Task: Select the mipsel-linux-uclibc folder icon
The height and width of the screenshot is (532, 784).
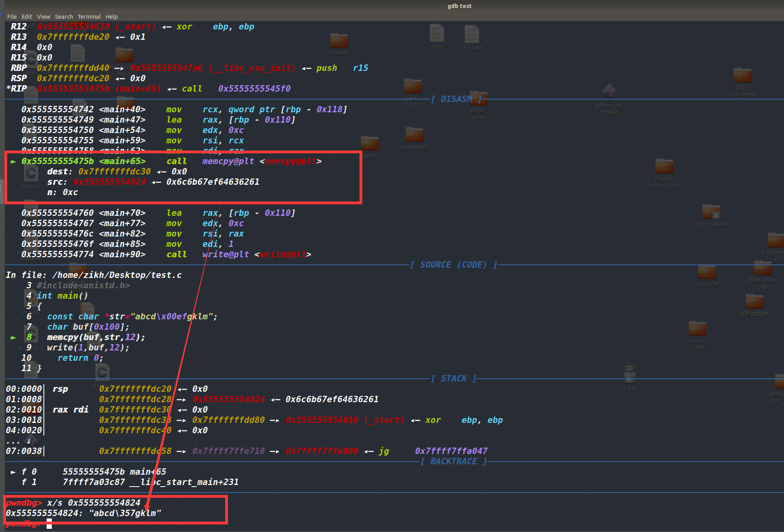Action: click(x=664, y=173)
